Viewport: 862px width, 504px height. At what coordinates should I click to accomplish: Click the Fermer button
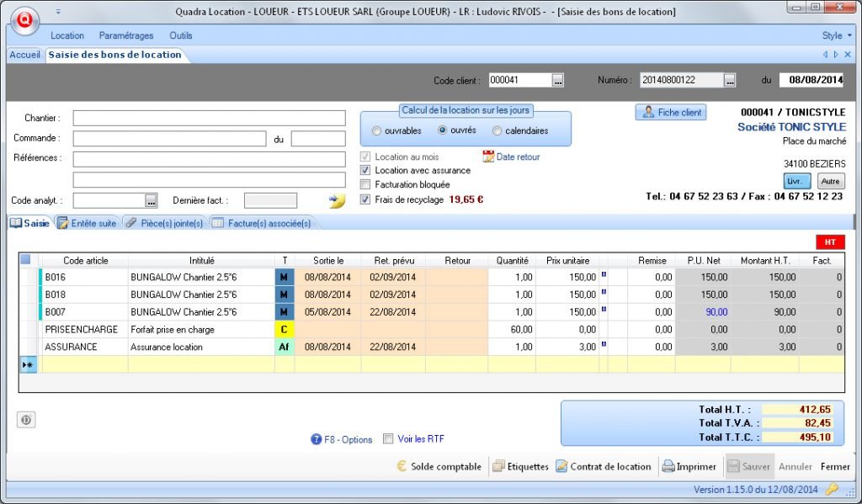(x=834, y=466)
